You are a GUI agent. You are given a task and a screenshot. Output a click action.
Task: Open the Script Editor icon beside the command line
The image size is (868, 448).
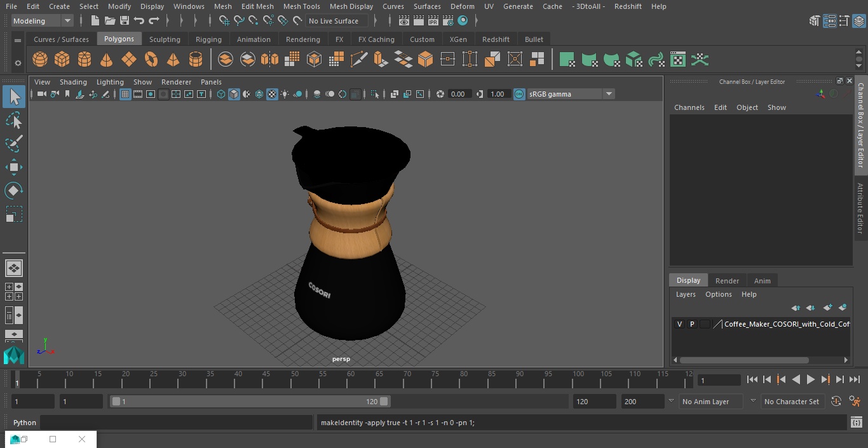coord(856,423)
